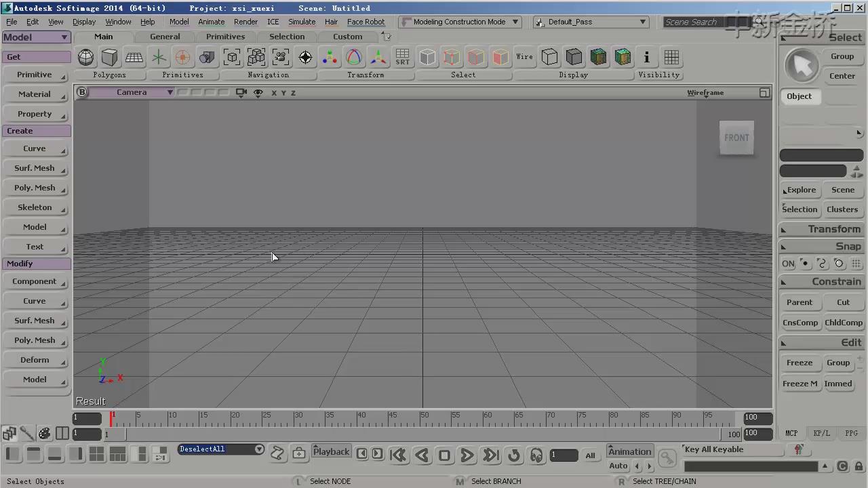Viewport: 868px width, 488px height.
Task: Click the frame selection navigation icon
Action: point(232,57)
